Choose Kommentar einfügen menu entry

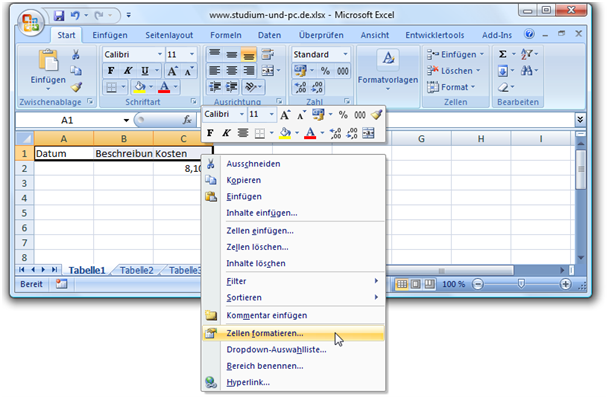(294, 315)
